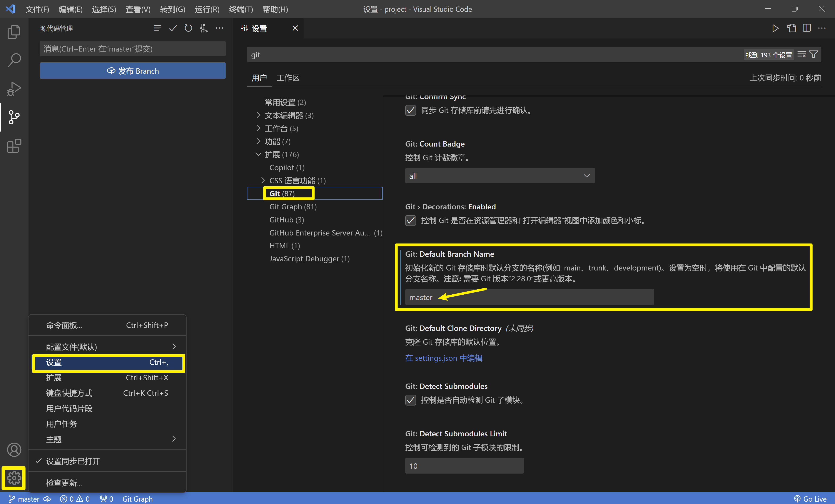This screenshot has width=835, height=504.
Task: Click the commit checkmark icon
Action: 173,28
